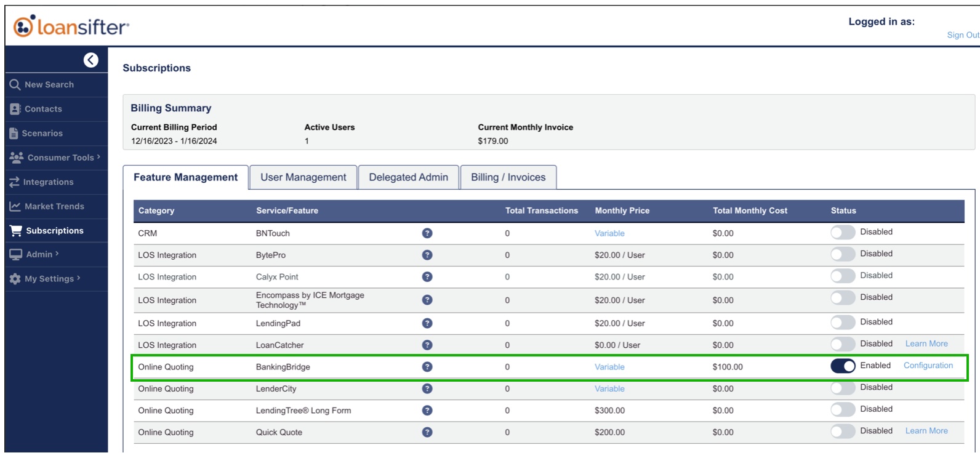Click Variable price link for BNTouch
Screen dimensions: 980x458
coord(609,233)
